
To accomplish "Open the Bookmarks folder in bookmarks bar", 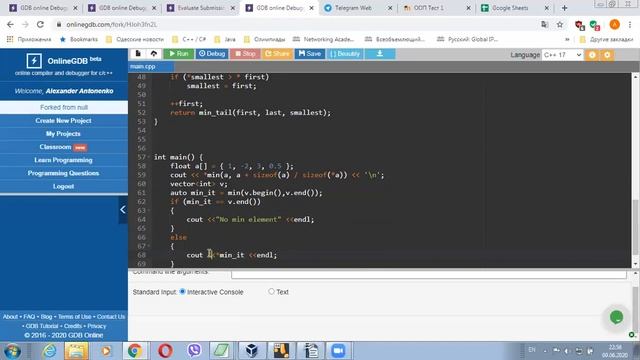I will 79,39.
